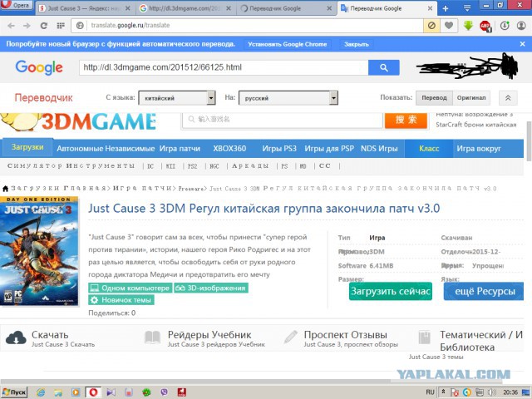532x399 pixels.
Task: Go back with the browser back arrow
Action: pyautogui.click(x=11, y=26)
